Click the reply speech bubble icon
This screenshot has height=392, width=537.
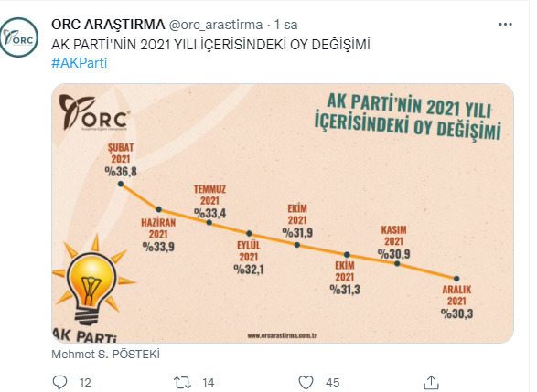coord(60,382)
